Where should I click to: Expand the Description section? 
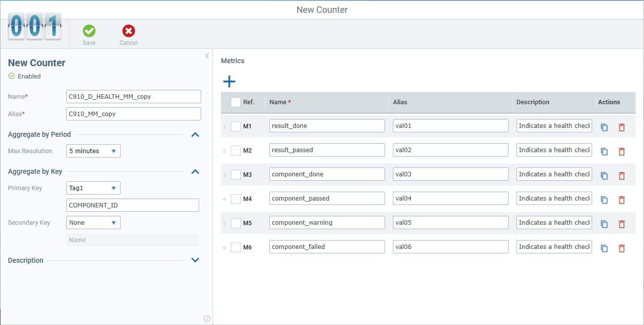pos(195,260)
